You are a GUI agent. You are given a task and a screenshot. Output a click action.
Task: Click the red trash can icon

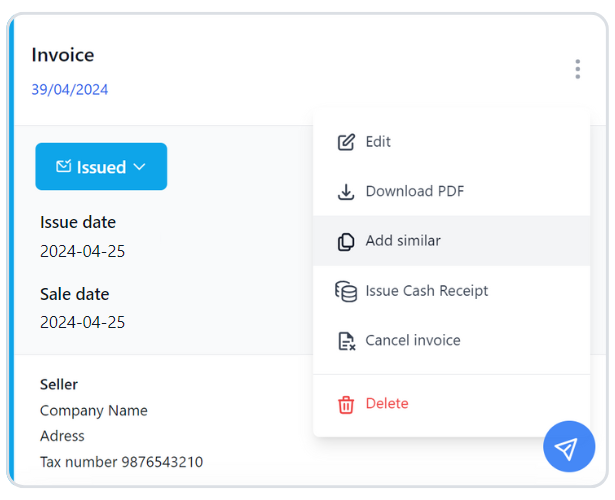click(346, 404)
